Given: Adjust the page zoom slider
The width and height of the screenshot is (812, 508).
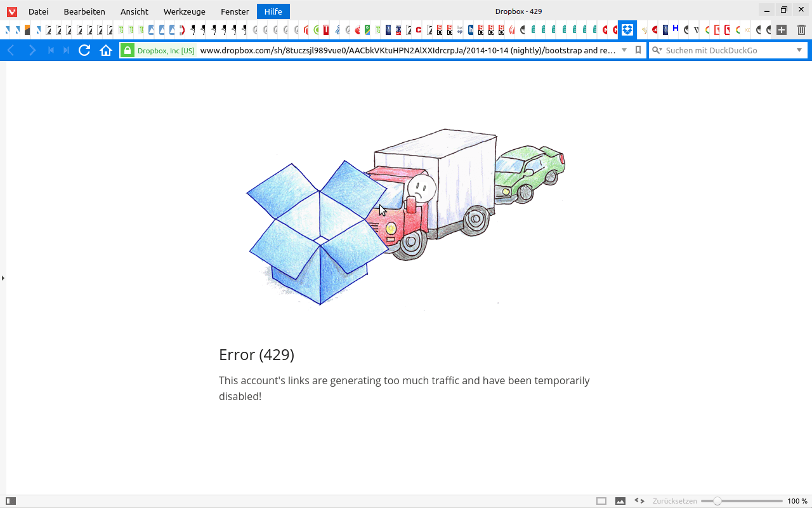Looking at the screenshot, I should point(742,501).
